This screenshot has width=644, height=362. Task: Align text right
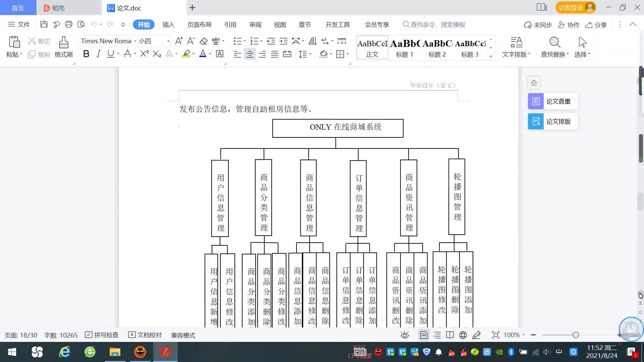pyautogui.click(x=262, y=54)
